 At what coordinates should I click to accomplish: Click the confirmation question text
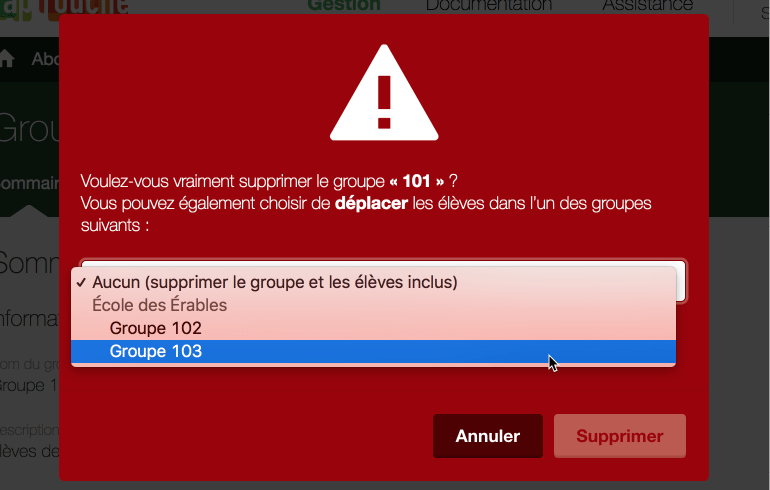coord(269,181)
